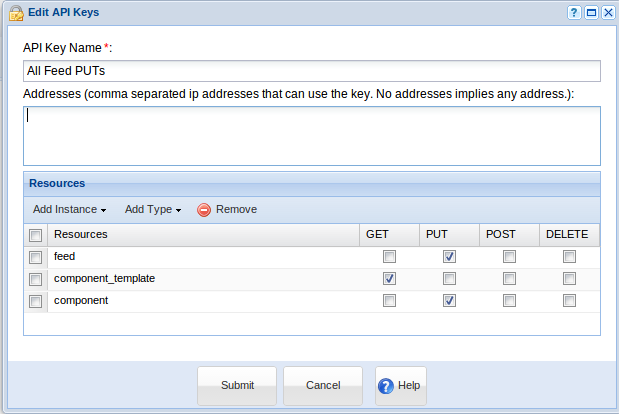Click the Help button icon

point(387,385)
